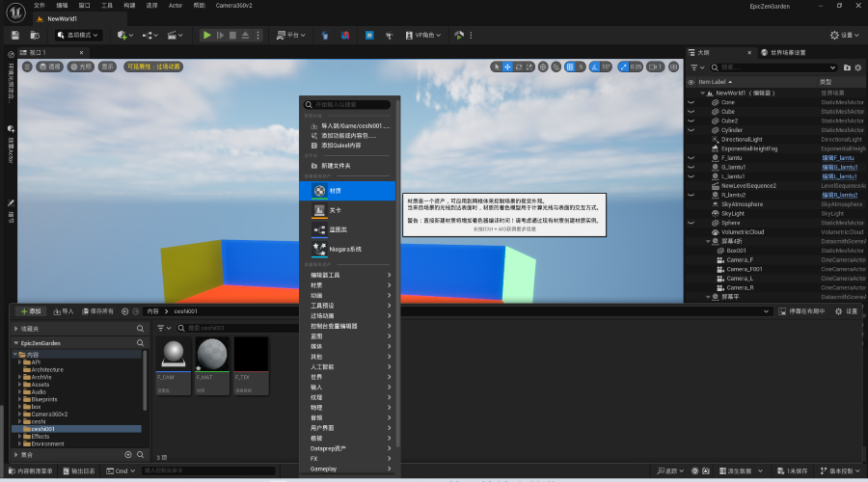868x482 pixels.
Task: Open the Actor menu
Action: 176,6
